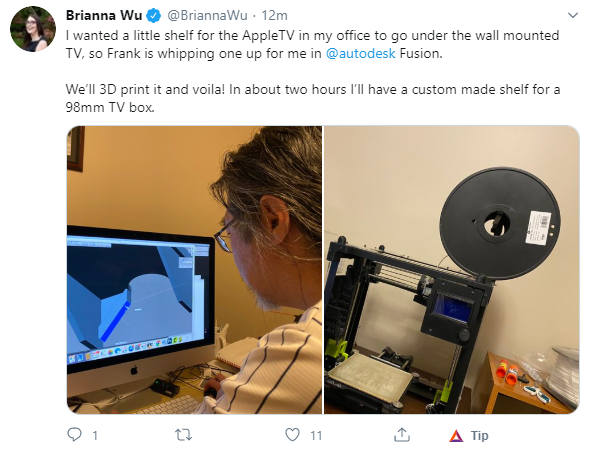Like the tweet with the heart icon
591x452 pixels.
292,435
